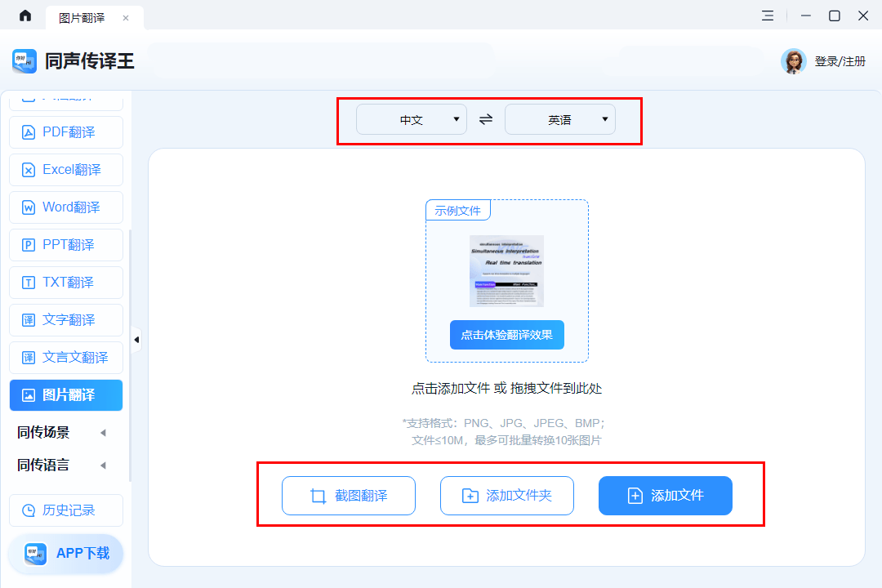Switch to Word翻译 in the sidebar

66,207
